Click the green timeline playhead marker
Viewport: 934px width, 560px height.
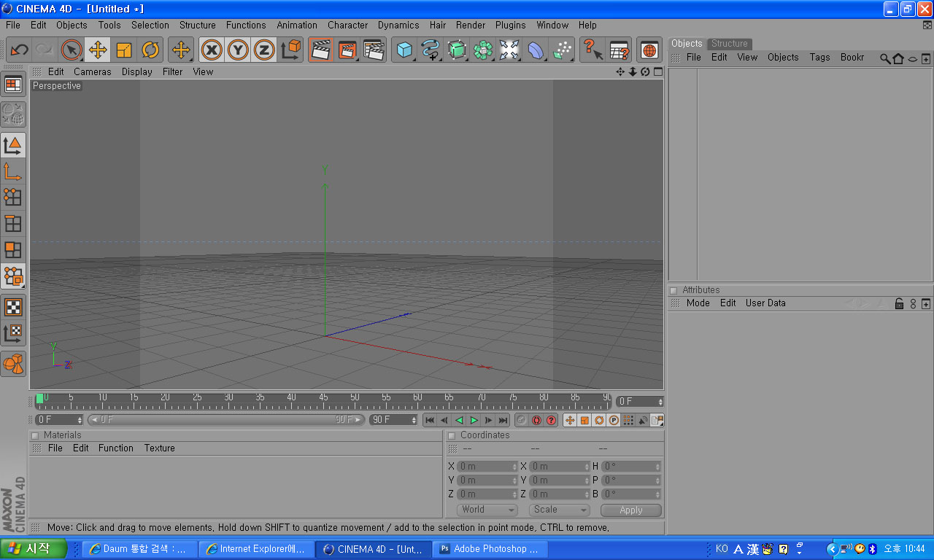point(39,398)
